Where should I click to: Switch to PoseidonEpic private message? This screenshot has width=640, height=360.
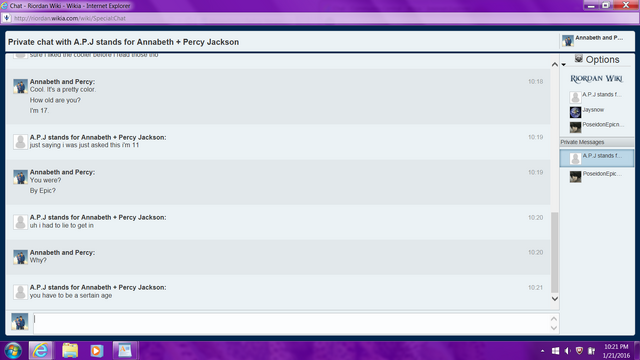click(x=597, y=176)
